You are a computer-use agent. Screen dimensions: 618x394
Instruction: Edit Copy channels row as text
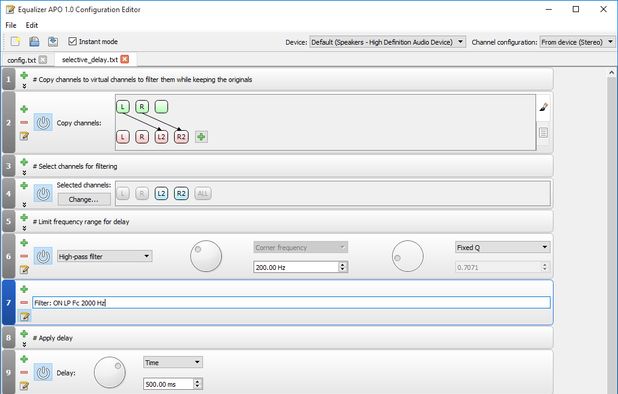click(24, 136)
